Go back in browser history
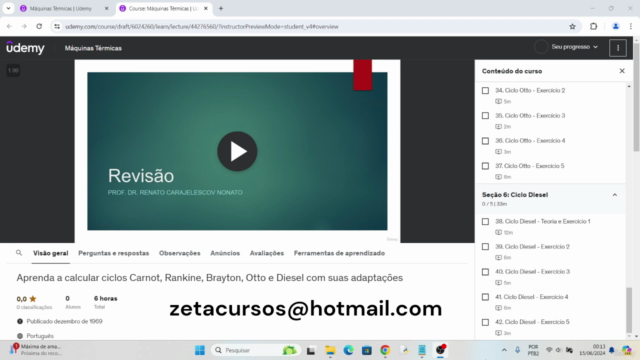640x360 pixels. [x=9, y=27]
